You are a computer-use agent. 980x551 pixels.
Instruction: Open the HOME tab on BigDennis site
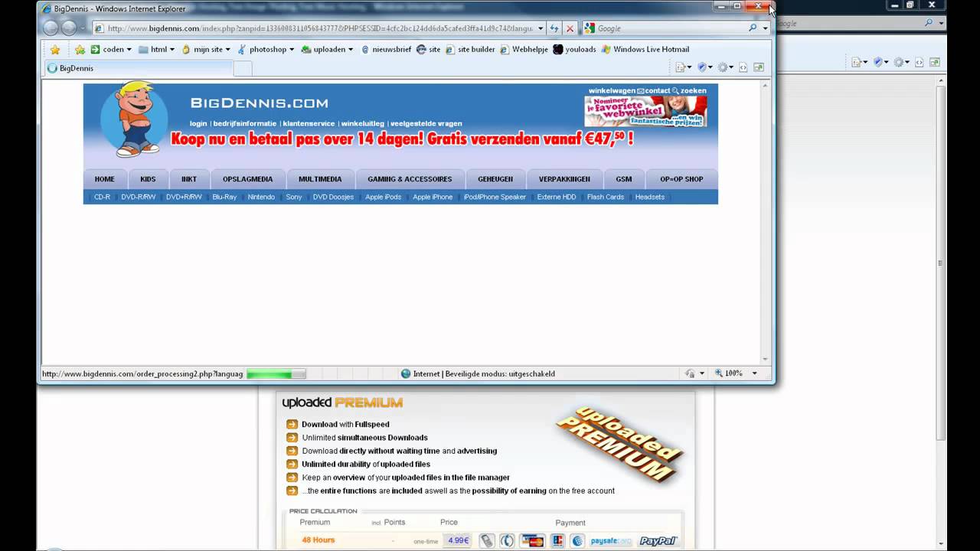(x=104, y=179)
